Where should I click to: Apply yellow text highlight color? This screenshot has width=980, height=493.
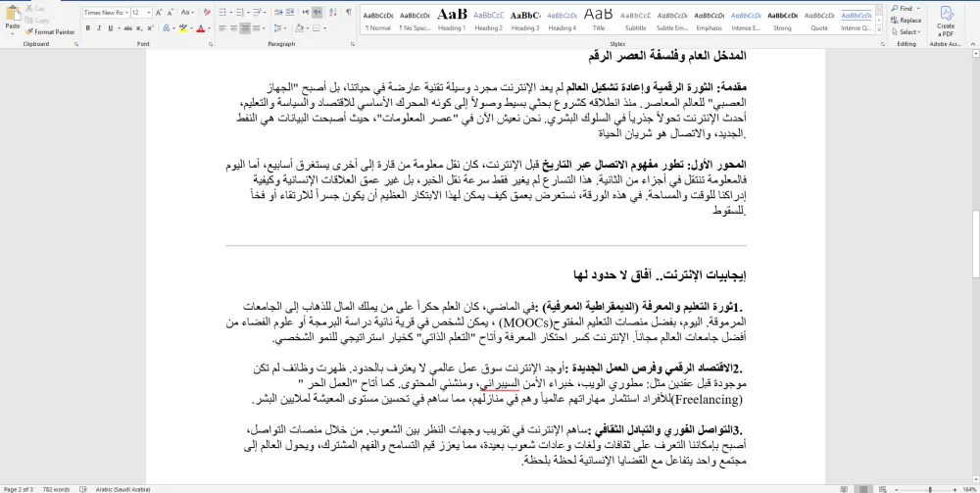(x=182, y=28)
